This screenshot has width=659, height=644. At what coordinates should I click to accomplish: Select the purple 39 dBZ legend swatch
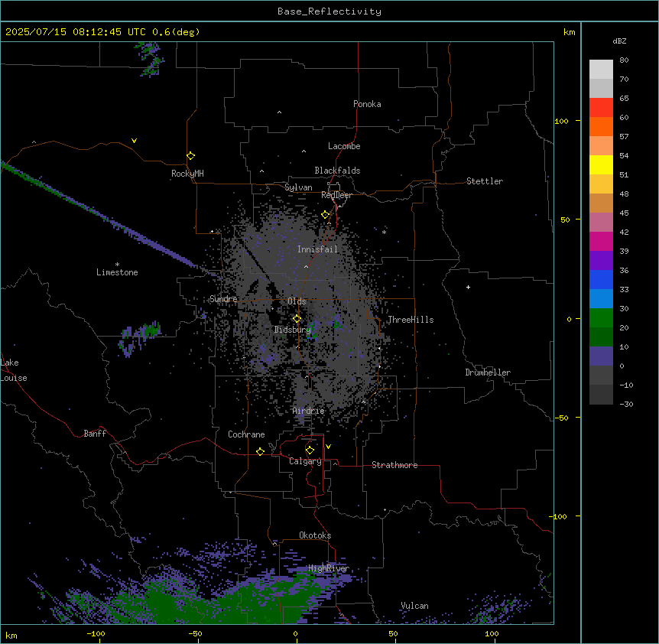click(601, 260)
